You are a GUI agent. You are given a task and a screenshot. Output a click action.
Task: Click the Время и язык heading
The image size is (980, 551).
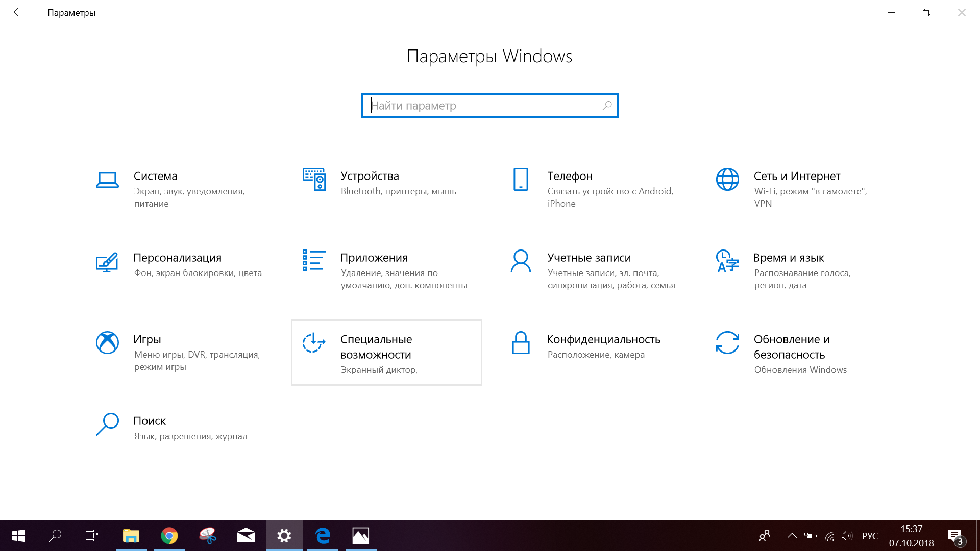pos(789,258)
